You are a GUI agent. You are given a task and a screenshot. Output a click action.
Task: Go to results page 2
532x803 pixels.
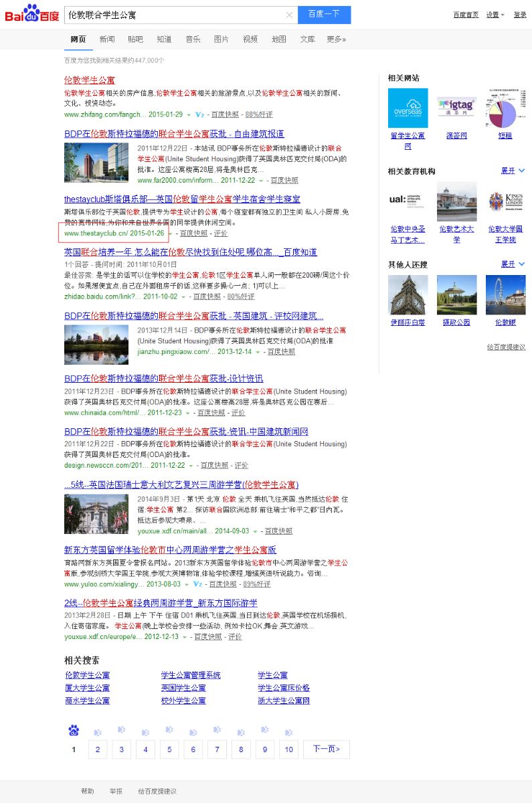98,749
